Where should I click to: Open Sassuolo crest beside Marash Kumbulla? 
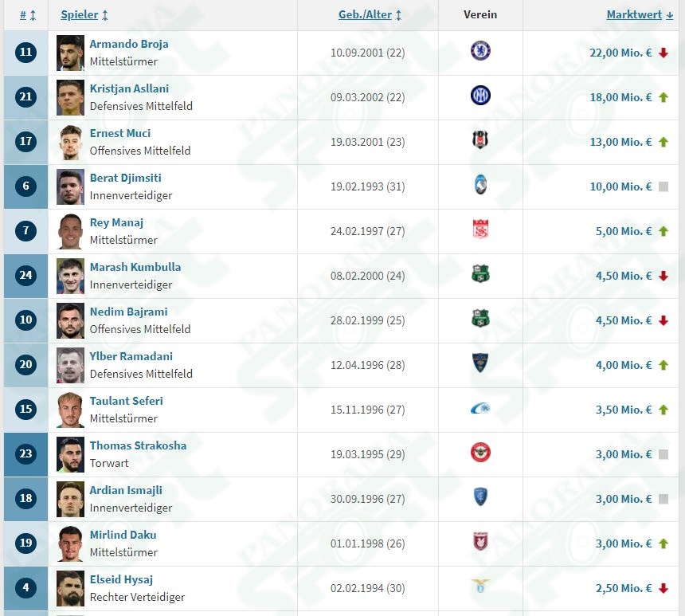click(x=480, y=273)
